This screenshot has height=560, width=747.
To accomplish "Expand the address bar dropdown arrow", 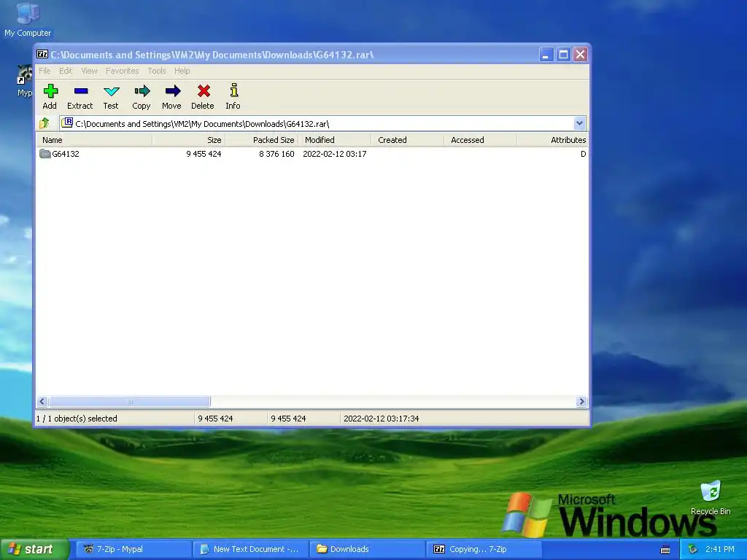I will tap(579, 123).
